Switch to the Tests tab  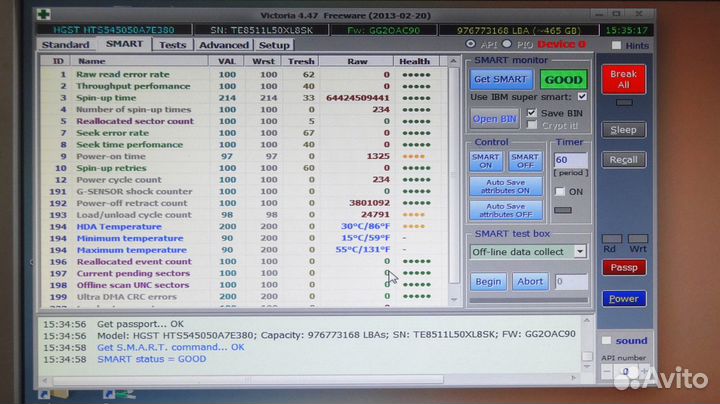pyautogui.click(x=173, y=45)
